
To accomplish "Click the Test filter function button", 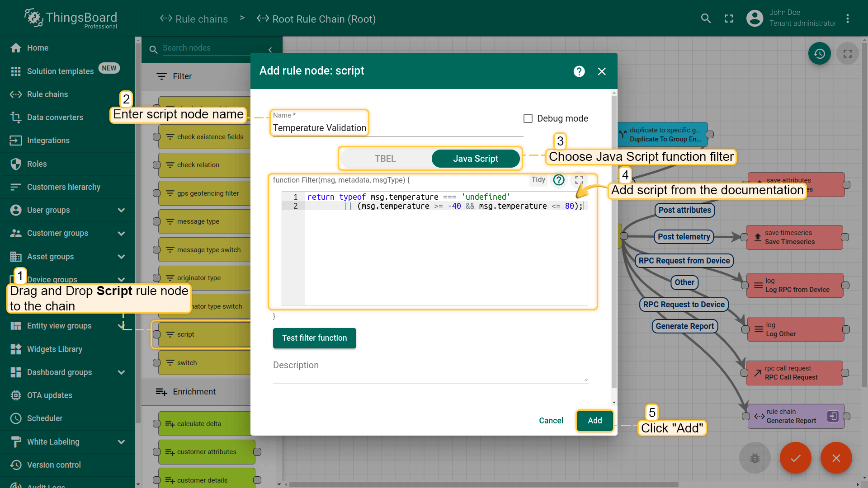I will [x=314, y=338].
